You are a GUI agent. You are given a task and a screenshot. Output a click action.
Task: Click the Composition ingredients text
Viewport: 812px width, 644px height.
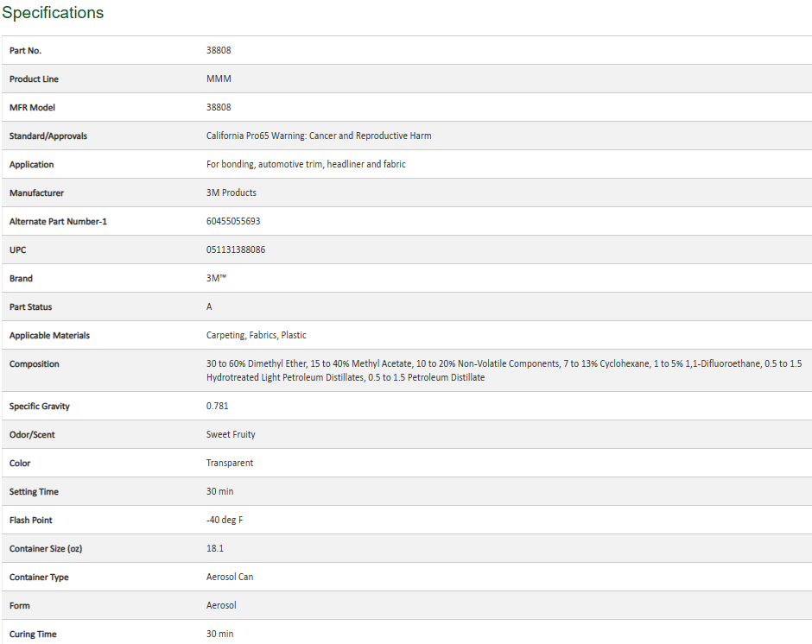click(x=504, y=370)
